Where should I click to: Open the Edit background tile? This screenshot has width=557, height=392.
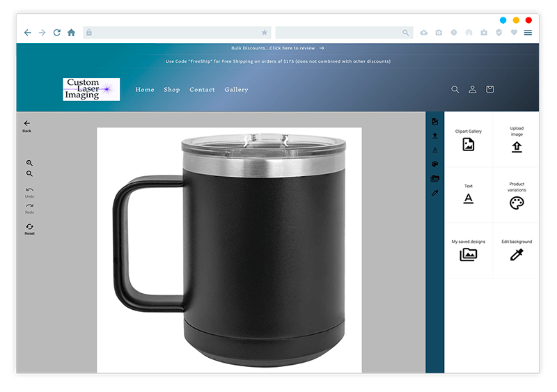click(517, 251)
